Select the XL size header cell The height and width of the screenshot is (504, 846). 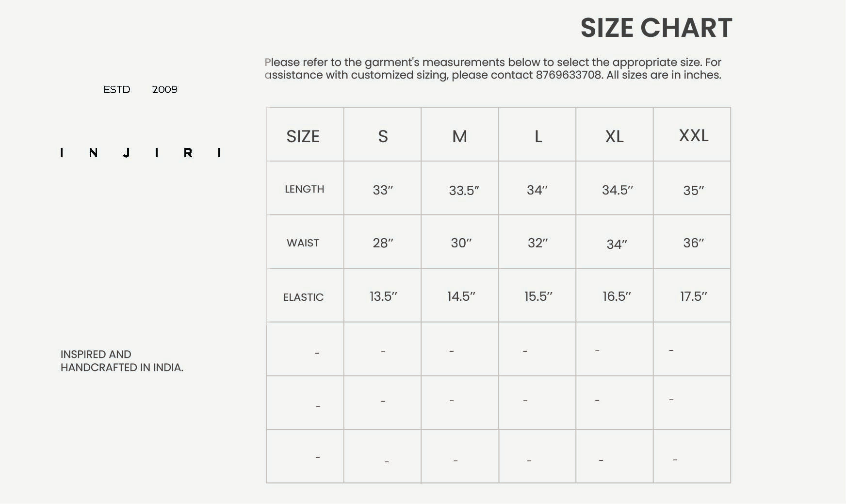(x=615, y=136)
